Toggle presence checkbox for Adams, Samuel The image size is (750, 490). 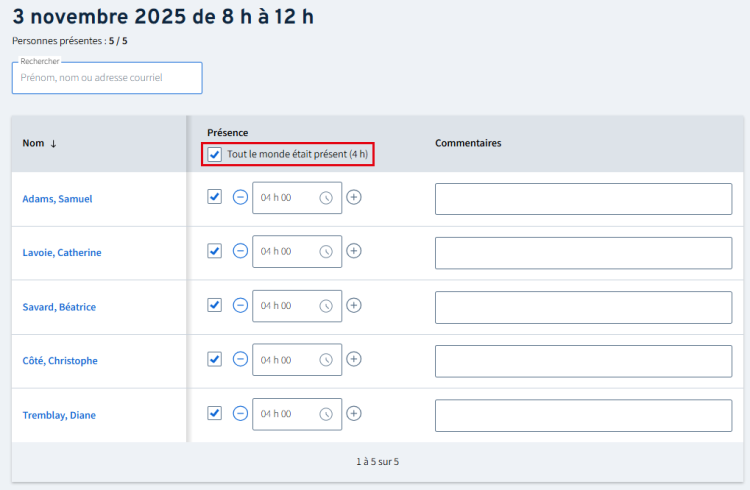point(214,198)
